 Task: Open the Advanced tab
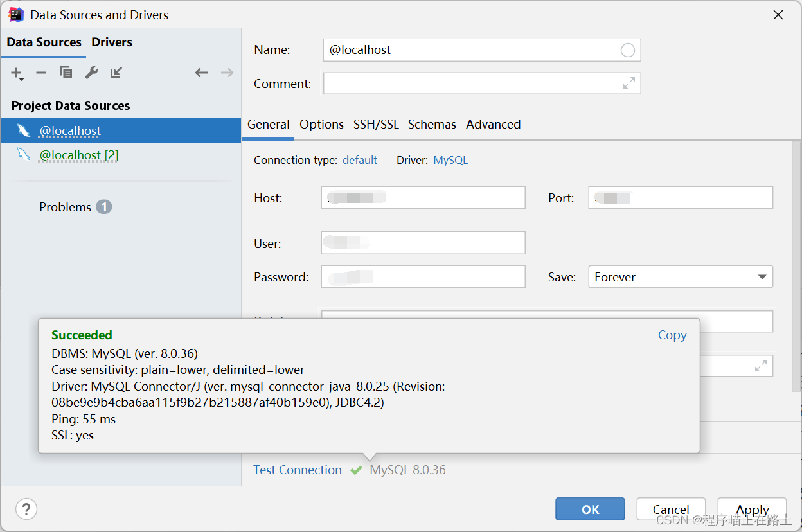tap(494, 125)
